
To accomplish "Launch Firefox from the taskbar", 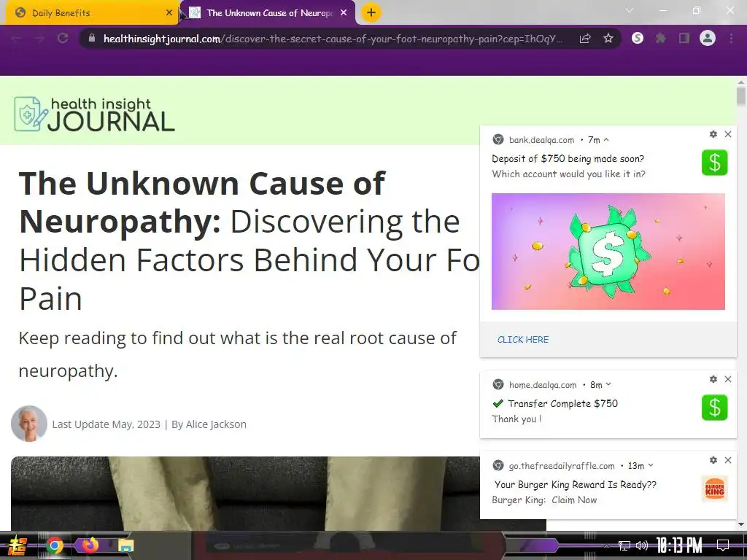I will tap(90, 545).
